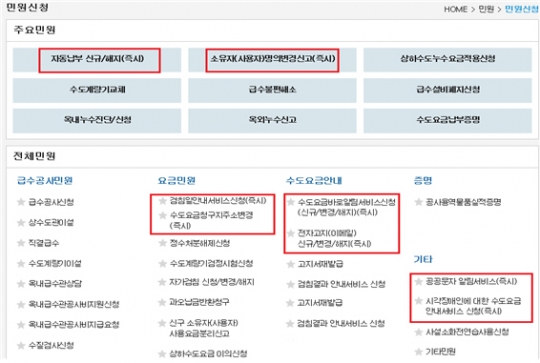Click the 과오납금반환청구 link
Viewport: 540px width, 363px height.
pos(199,302)
